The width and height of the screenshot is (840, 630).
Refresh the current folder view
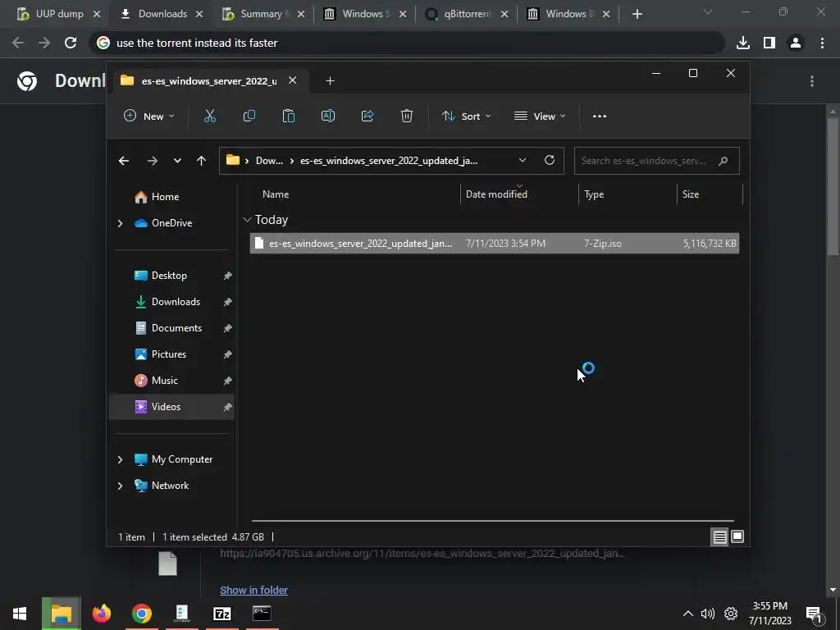point(550,160)
